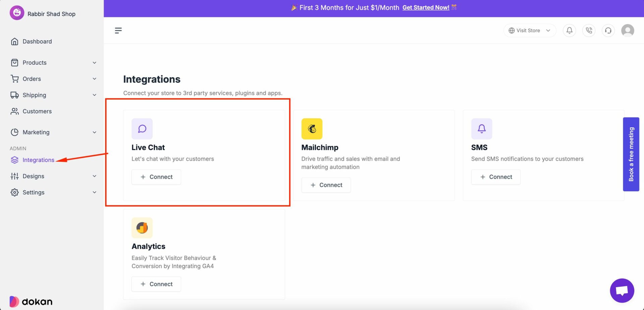Click the Settings gear icon
The height and width of the screenshot is (310, 644).
click(14, 192)
